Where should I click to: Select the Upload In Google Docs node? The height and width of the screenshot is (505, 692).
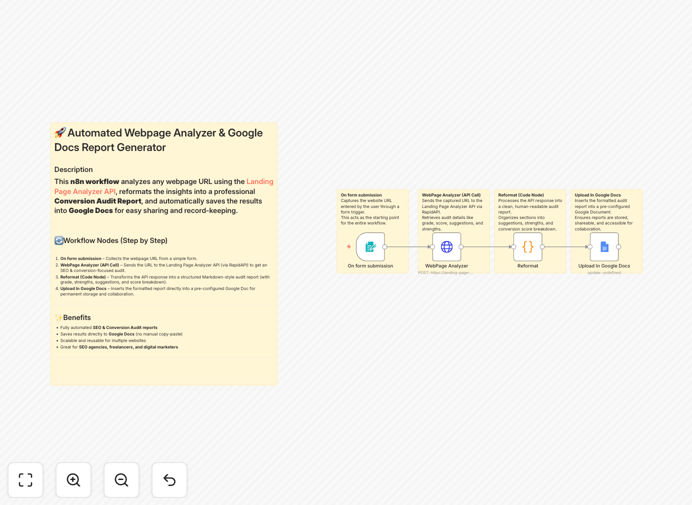pyautogui.click(x=604, y=247)
